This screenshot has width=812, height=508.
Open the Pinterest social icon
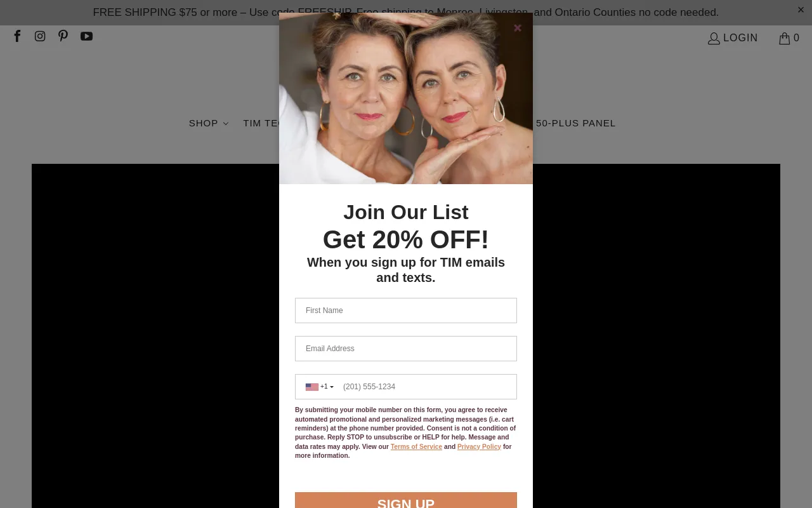point(63,36)
